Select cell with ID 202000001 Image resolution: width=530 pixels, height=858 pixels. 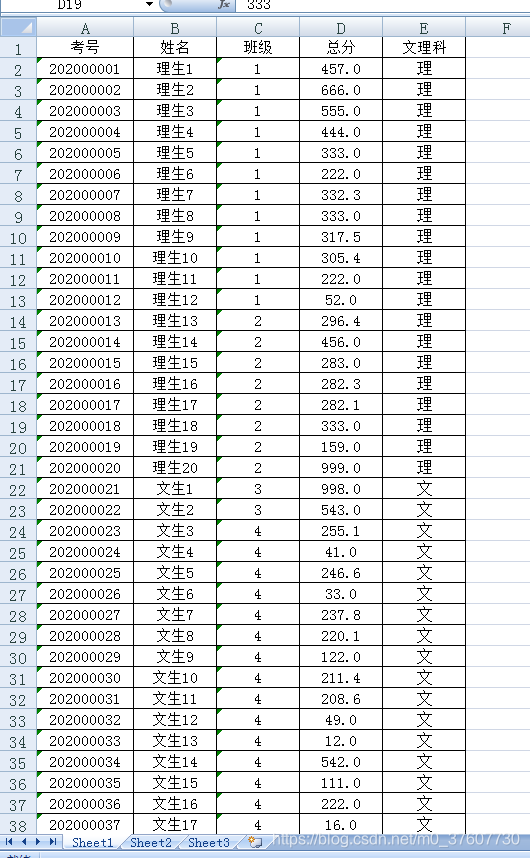pos(85,69)
